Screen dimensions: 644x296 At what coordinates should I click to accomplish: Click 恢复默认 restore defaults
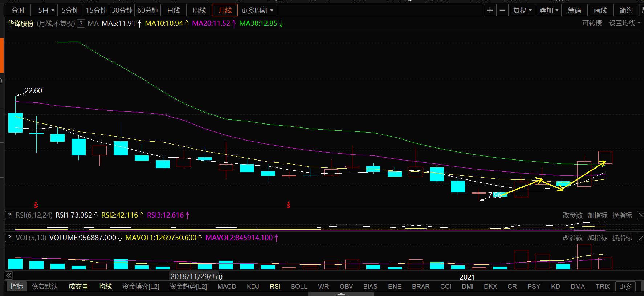click(45, 287)
